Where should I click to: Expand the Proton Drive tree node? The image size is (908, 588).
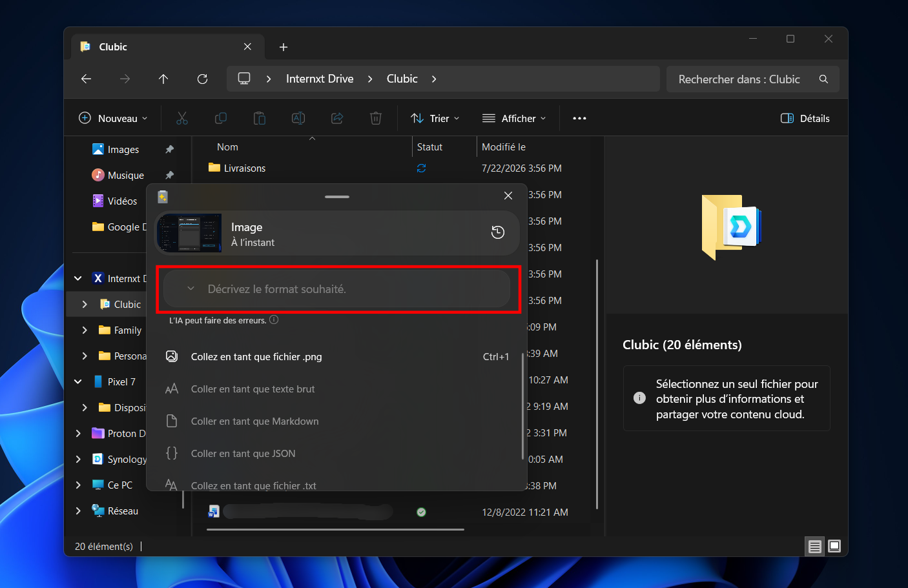click(x=78, y=433)
